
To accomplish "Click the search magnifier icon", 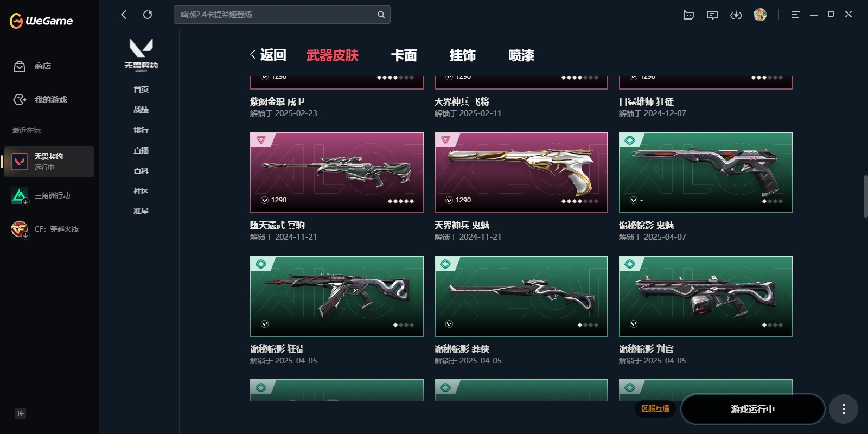I will pyautogui.click(x=381, y=15).
